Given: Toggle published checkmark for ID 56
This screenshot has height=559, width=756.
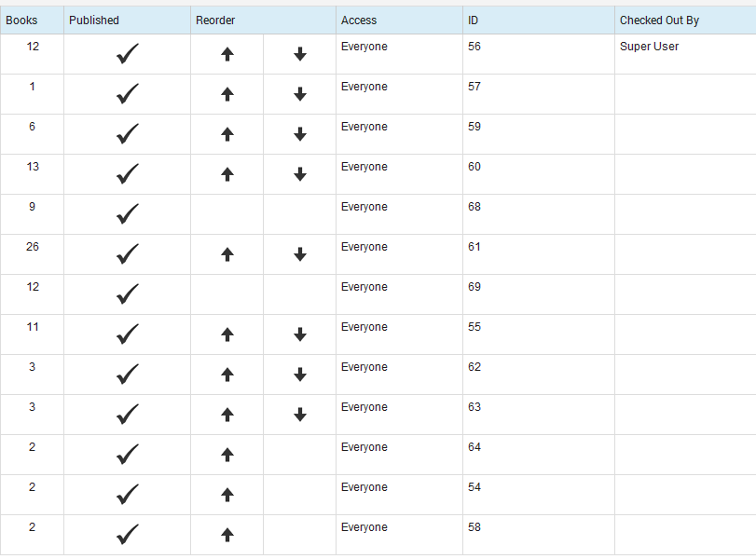Looking at the screenshot, I should coord(128,53).
